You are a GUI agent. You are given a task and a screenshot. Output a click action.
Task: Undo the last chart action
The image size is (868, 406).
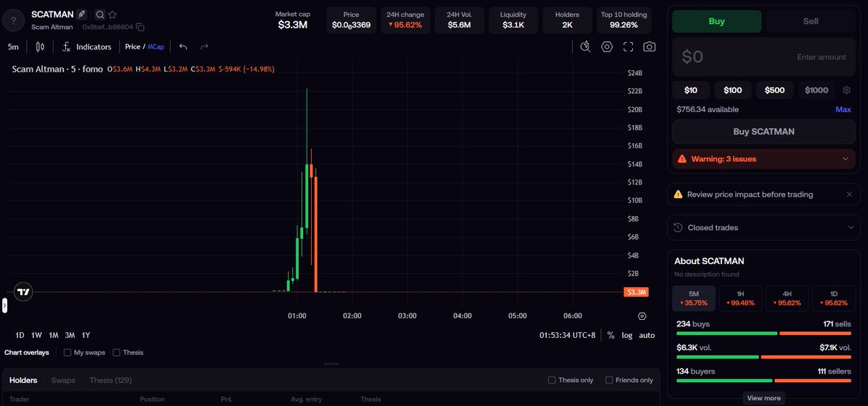tap(183, 47)
